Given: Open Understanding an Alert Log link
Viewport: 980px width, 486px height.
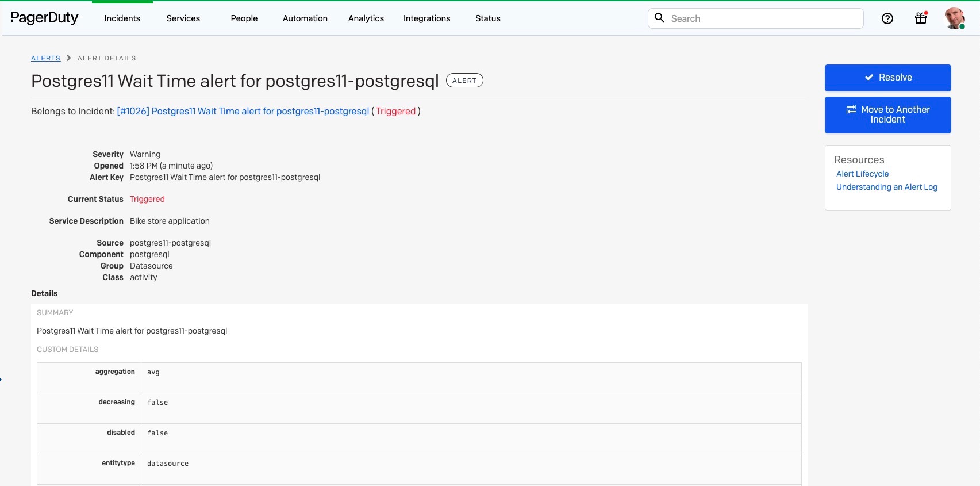Looking at the screenshot, I should [x=887, y=187].
